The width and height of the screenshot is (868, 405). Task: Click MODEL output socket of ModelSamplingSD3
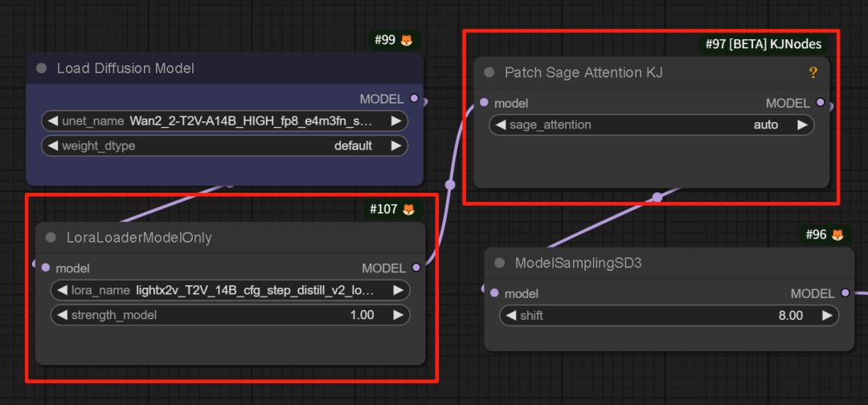point(845,293)
